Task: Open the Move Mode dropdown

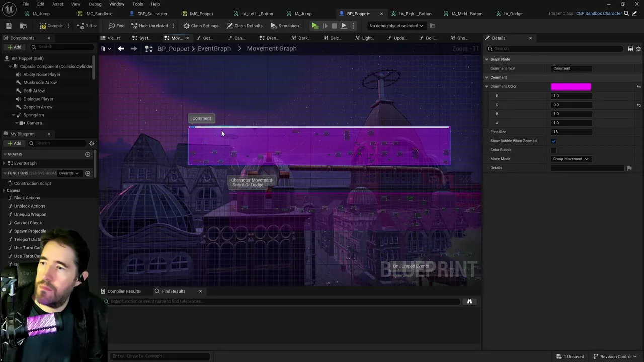Action: pyautogui.click(x=571, y=159)
